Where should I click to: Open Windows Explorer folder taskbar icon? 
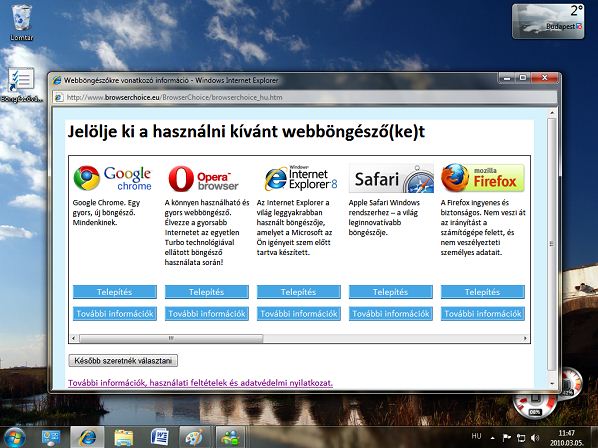pos(123,437)
